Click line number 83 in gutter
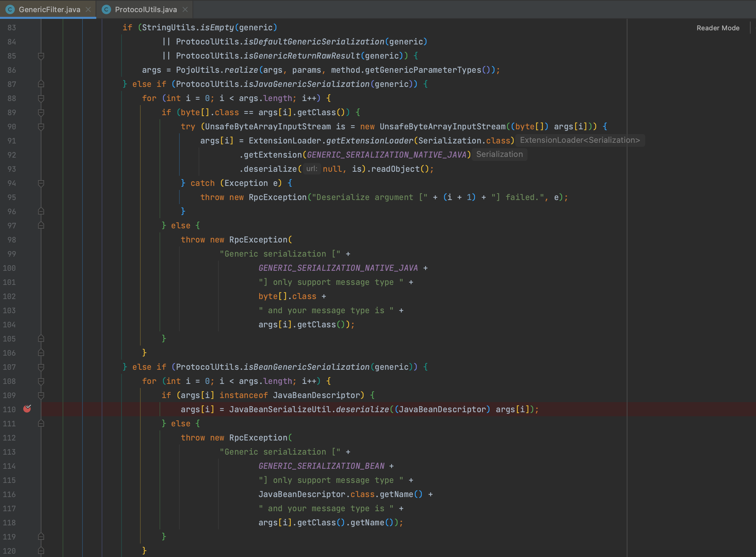 click(12, 28)
